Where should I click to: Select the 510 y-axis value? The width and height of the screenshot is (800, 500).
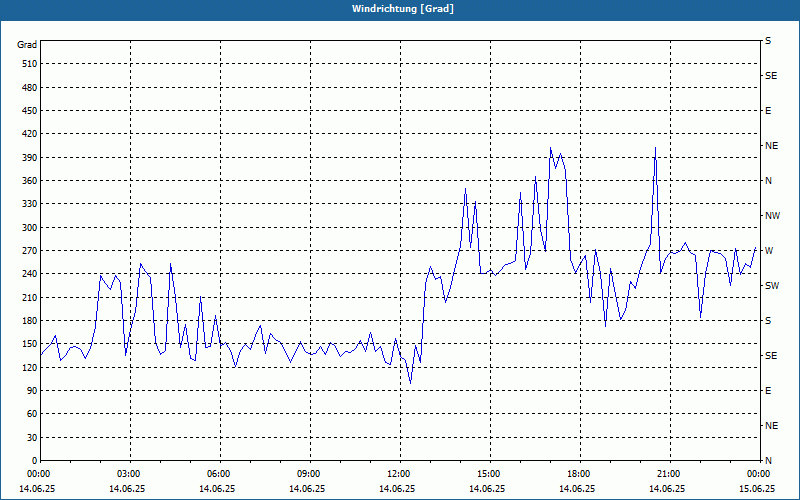pyautogui.click(x=29, y=64)
